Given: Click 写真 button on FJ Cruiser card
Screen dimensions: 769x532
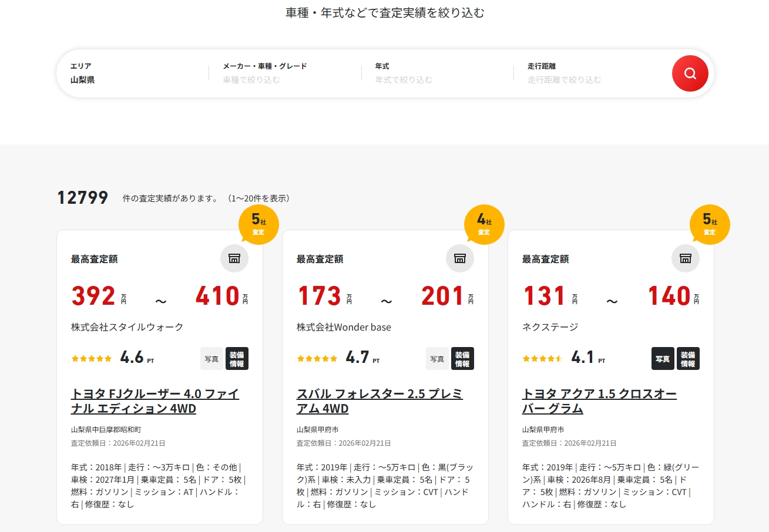Looking at the screenshot, I should click(211, 359).
